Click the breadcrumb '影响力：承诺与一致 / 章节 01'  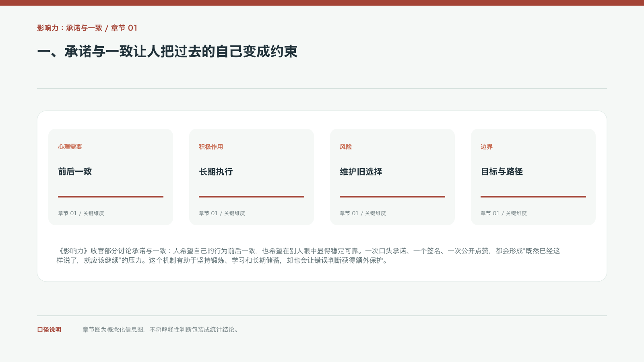click(x=87, y=28)
